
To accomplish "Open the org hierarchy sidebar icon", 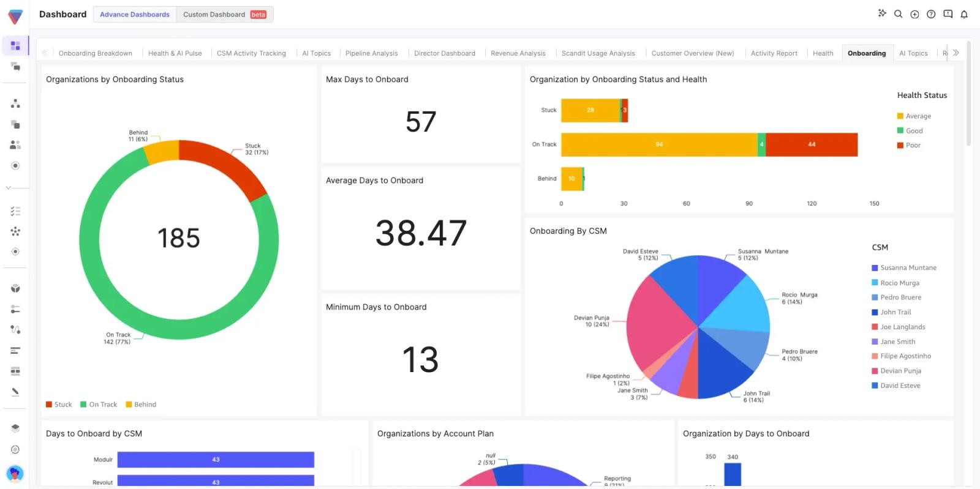I will point(15,103).
